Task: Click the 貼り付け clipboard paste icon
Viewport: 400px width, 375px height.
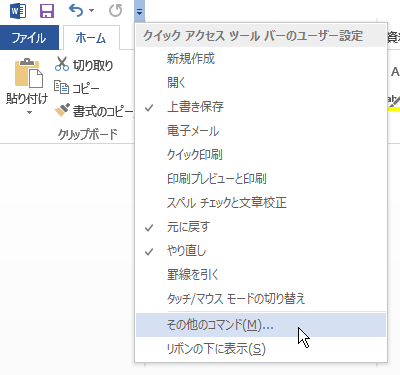Action: coord(28,73)
